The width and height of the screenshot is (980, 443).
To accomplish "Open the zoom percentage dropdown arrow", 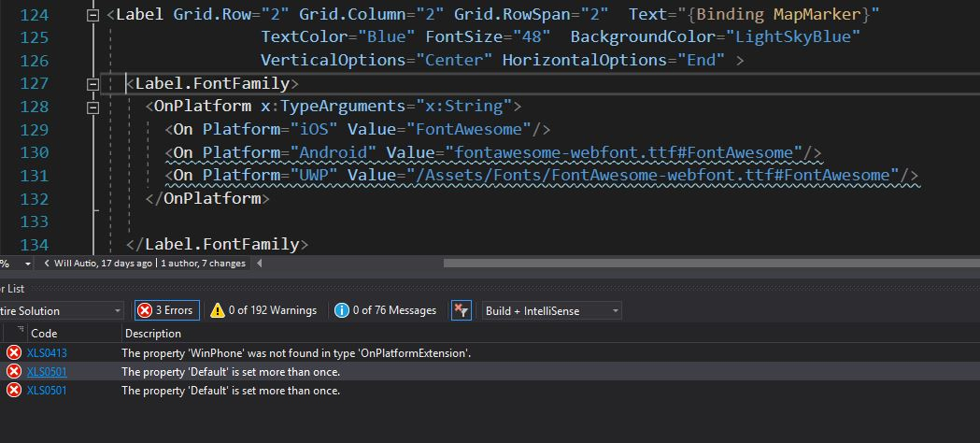I will click(x=27, y=264).
